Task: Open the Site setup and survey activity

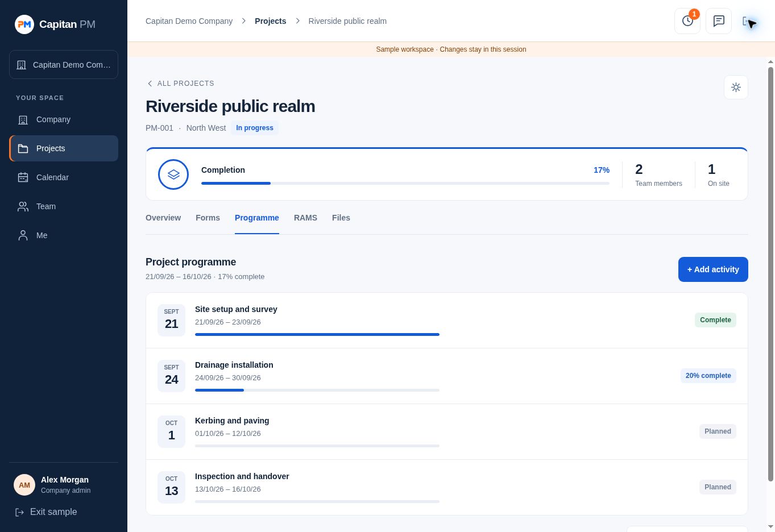Action: 447,321
